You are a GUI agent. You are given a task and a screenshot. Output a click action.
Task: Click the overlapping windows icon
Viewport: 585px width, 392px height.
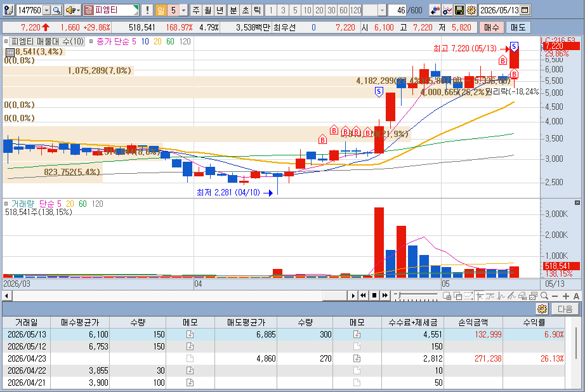tap(457, 296)
